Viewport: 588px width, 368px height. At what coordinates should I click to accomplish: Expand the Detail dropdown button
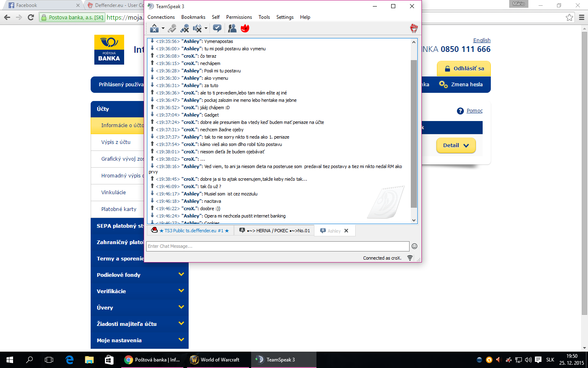[x=456, y=146]
